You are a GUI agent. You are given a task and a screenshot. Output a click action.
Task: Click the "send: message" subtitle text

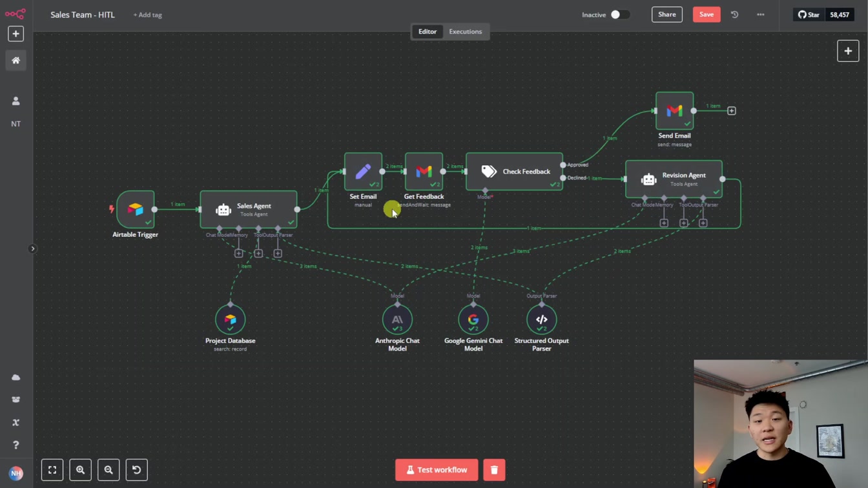coord(674,145)
